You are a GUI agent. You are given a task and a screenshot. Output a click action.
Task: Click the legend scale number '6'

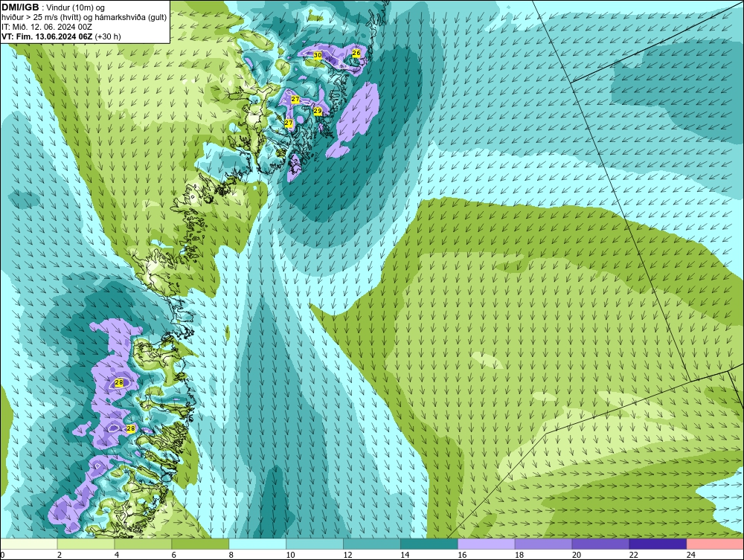[x=173, y=555]
